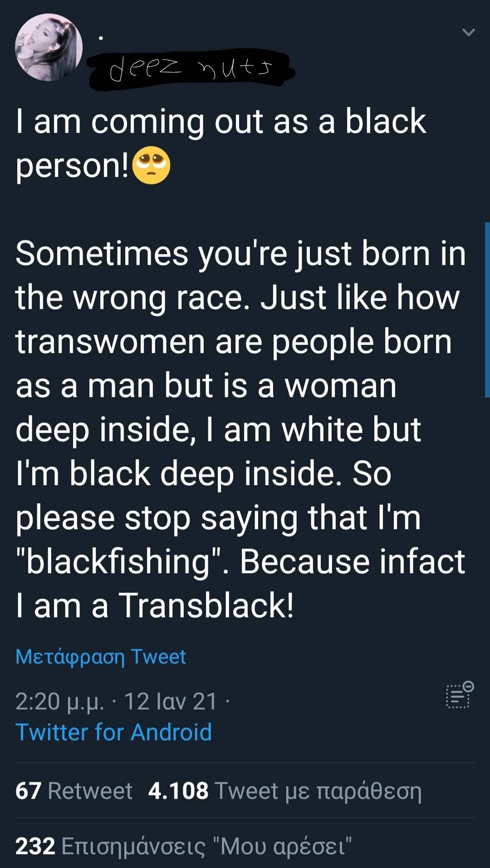
Task: Click the word "blackfishing" in the tweet
Action: 119,562
